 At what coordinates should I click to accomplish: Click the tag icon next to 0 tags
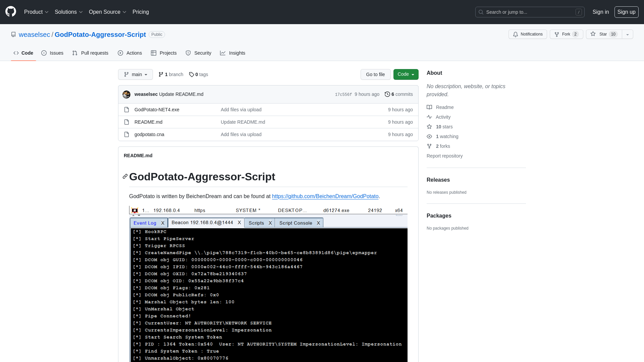coord(192,74)
